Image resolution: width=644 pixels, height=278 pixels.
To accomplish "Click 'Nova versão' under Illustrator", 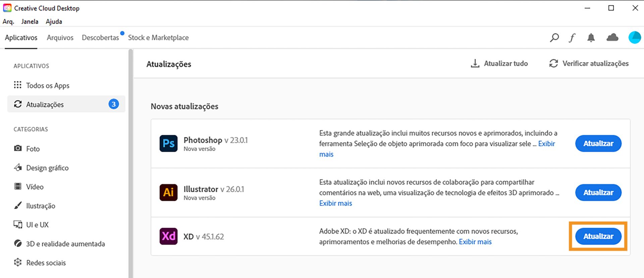I will tap(199, 198).
